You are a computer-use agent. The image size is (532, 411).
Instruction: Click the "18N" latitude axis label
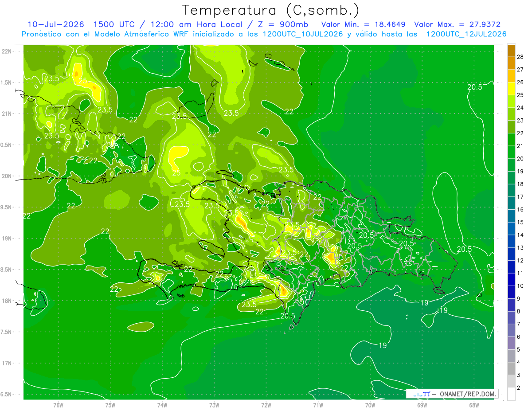point(8,301)
